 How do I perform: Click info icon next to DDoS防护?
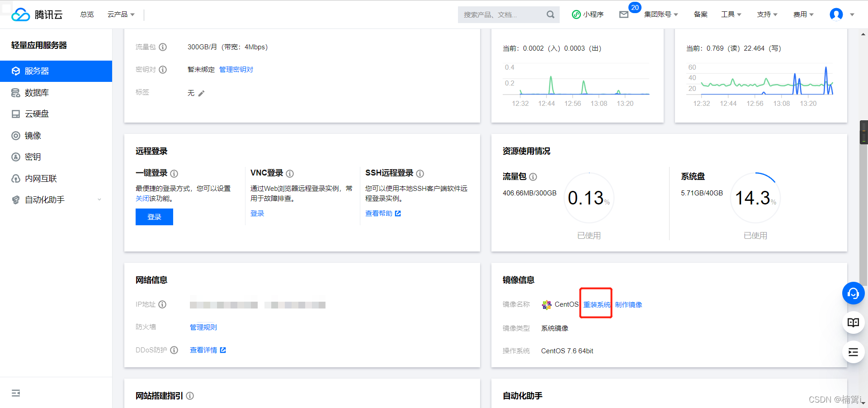174,350
